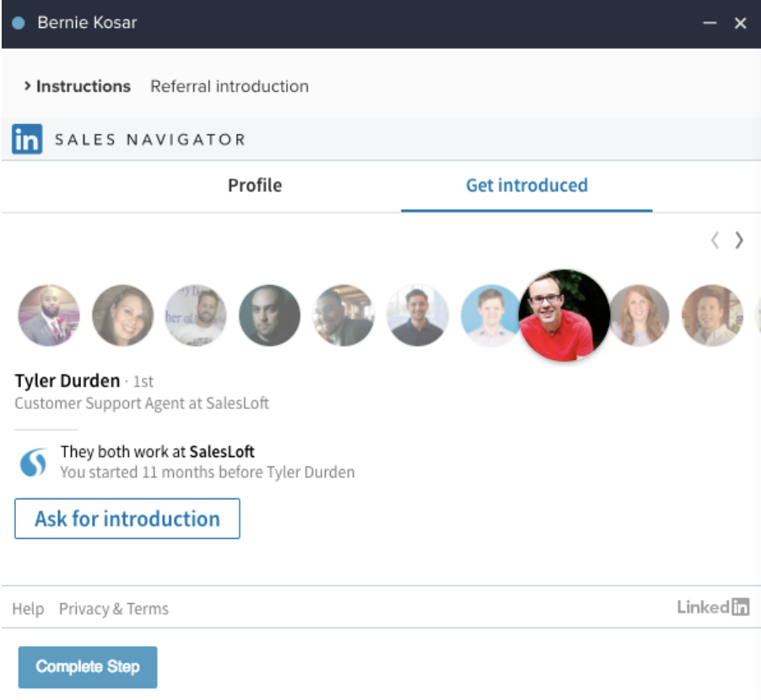Select the avatar with the blue background
The width and height of the screenshot is (761, 700).
pos(491,315)
